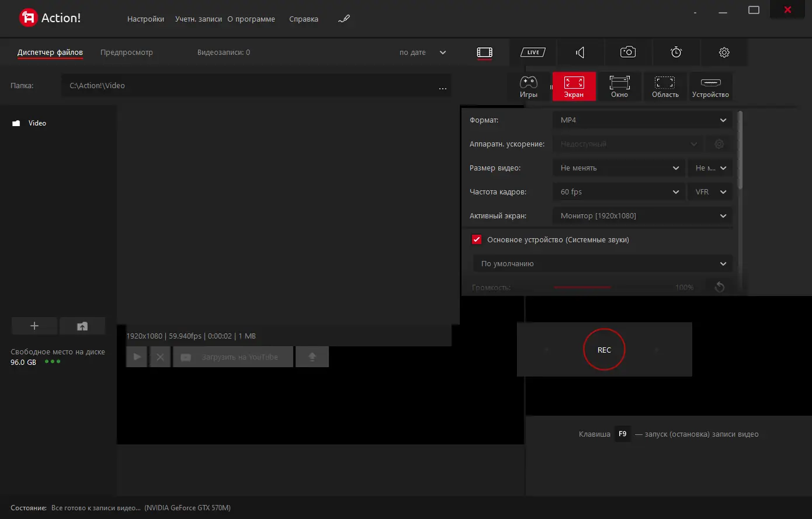
Task: Open the Формат dropdown showing MP4
Action: click(642, 120)
